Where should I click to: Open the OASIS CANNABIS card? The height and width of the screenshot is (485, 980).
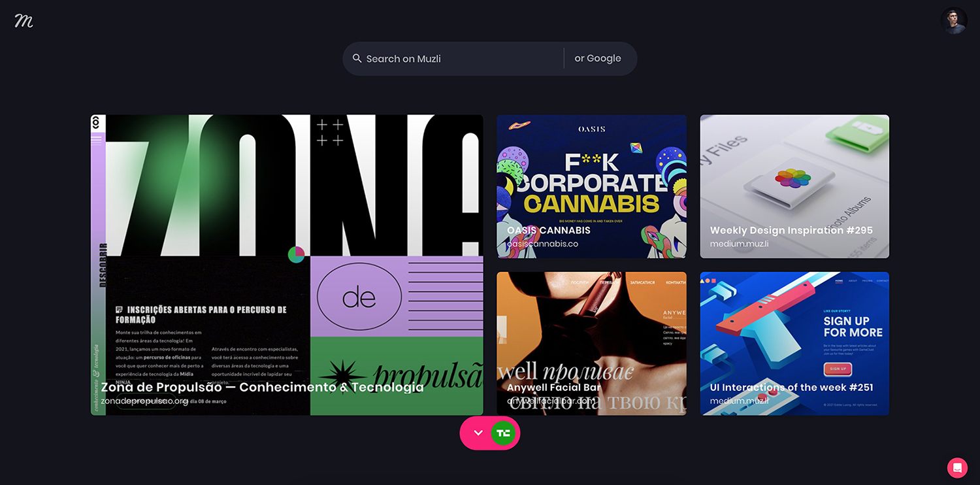point(591,186)
